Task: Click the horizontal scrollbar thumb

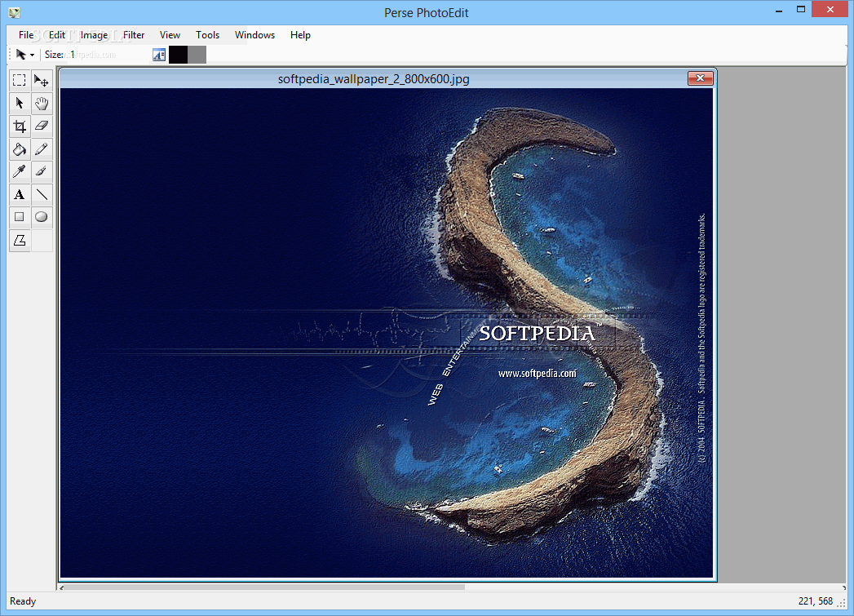Action: 265,587
